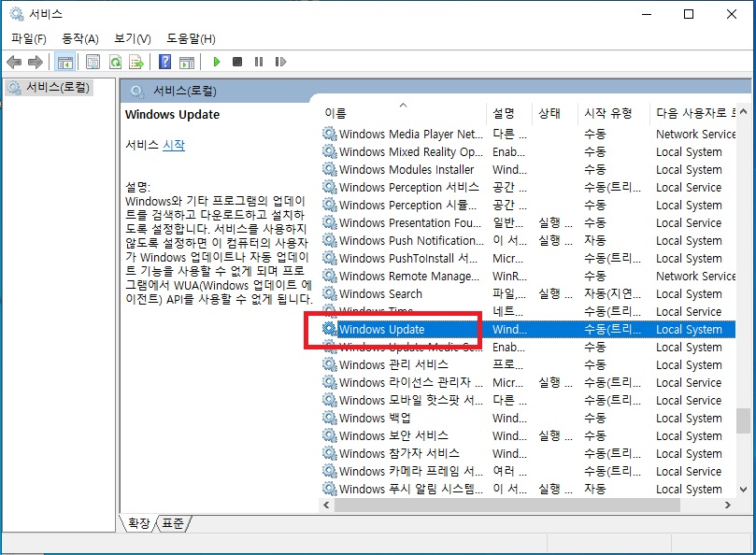Click the vertical scrollbar down arrow
This screenshot has width=756, height=555.
(x=744, y=490)
